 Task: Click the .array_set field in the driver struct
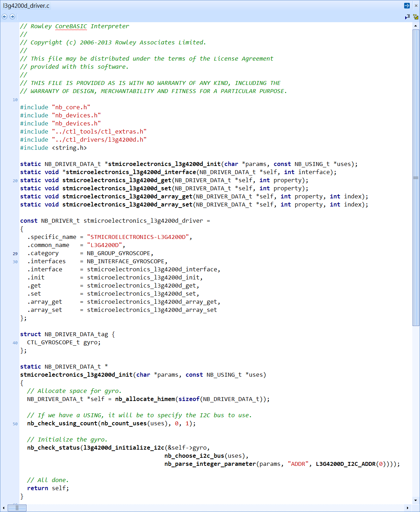(x=45, y=310)
